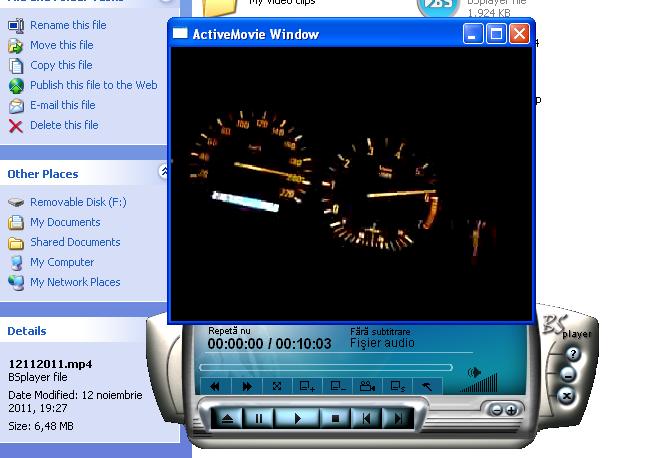Click the publish to web globe icon
This screenshot has width=656, height=458.
pos(16,86)
